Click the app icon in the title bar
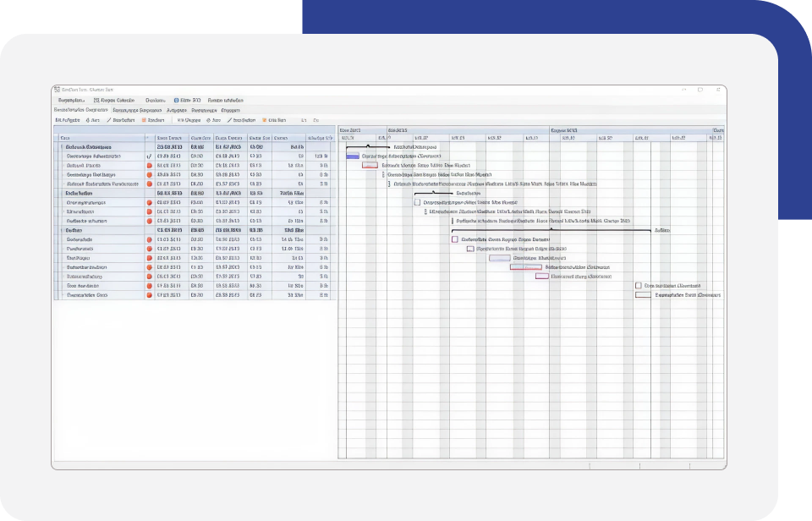The height and width of the screenshot is (521, 812). point(57,90)
